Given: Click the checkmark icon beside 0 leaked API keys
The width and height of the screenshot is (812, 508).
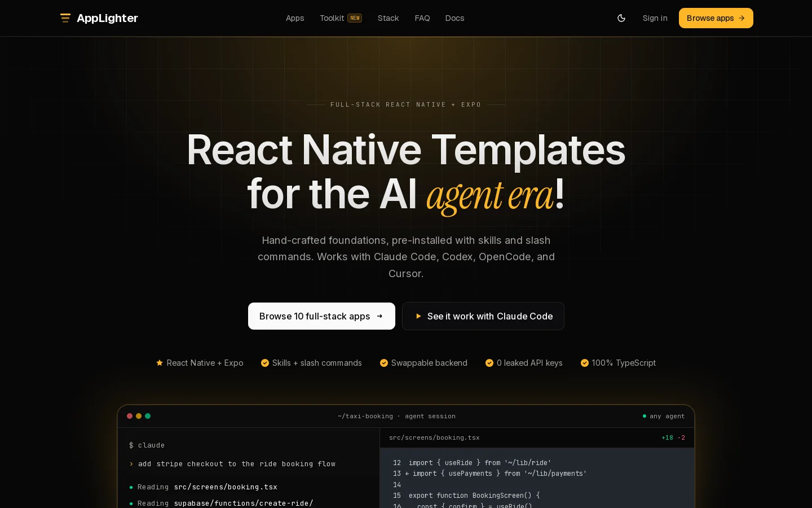Looking at the screenshot, I should point(489,363).
